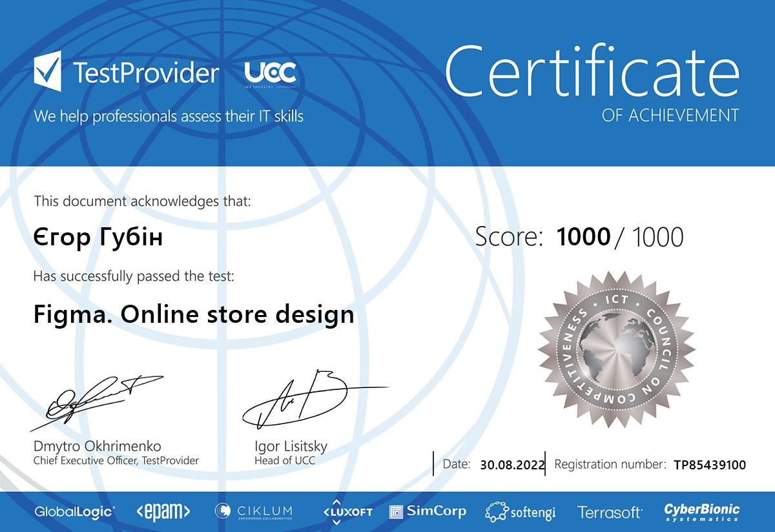Click the Softengi sponsor logo
This screenshot has width=775, height=532.
(x=521, y=512)
